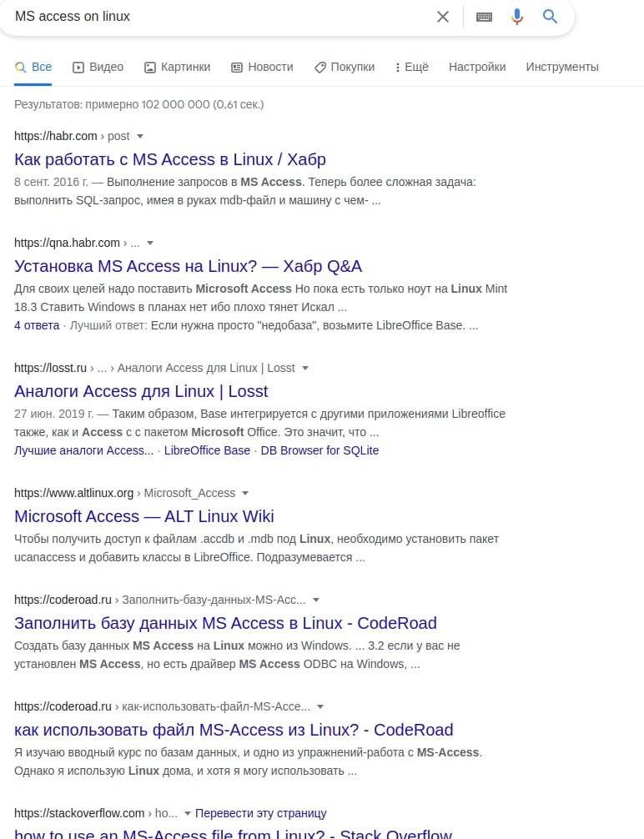Image resolution: width=644 pixels, height=839 pixels.
Task: Open Аналоги Access для Linux Losst result
Action: click(x=141, y=391)
